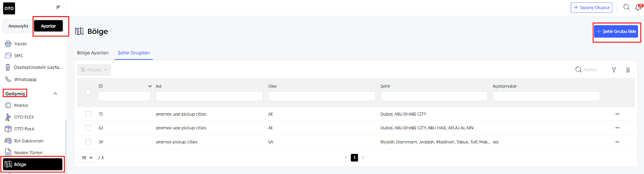
Task: Click the table search magnifier icon
Action: (578, 69)
